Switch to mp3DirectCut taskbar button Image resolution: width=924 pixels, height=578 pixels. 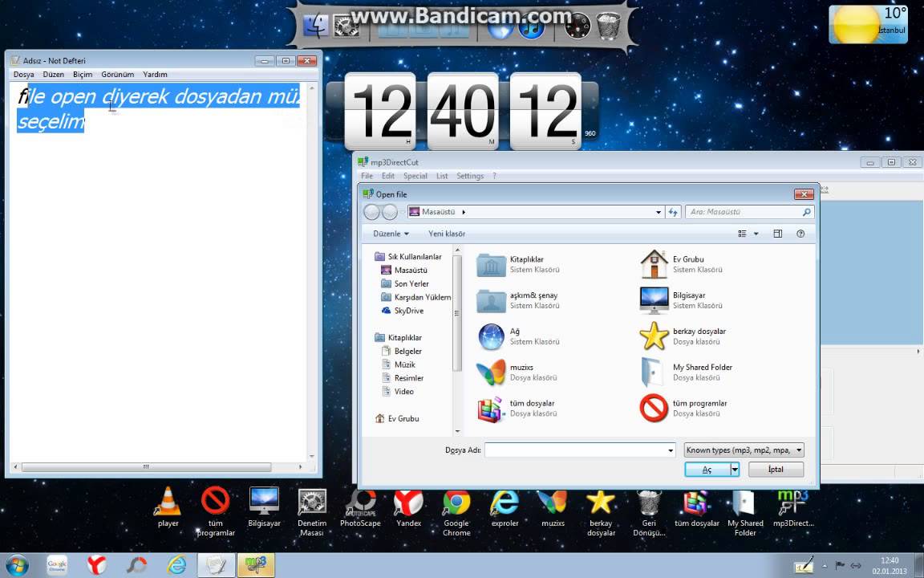click(x=256, y=565)
